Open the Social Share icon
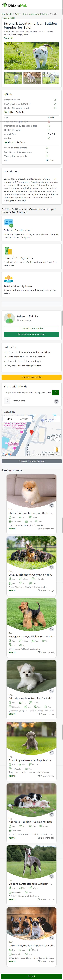The height and width of the screenshot is (980, 63). point(7,401)
